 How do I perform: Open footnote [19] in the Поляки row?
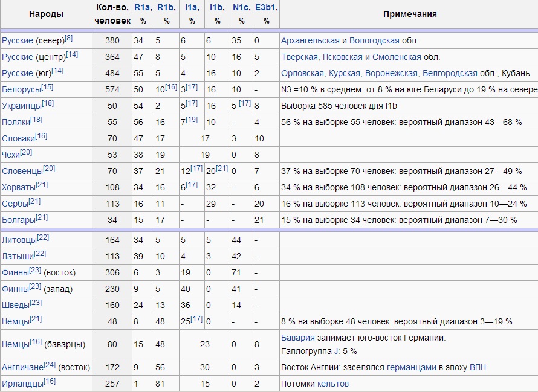click(x=192, y=120)
